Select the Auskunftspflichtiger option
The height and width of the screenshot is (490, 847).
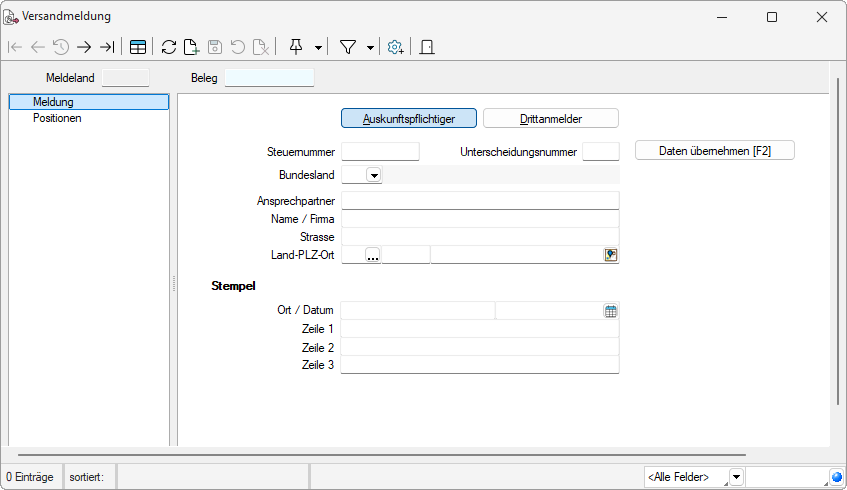(x=409, y=118)
